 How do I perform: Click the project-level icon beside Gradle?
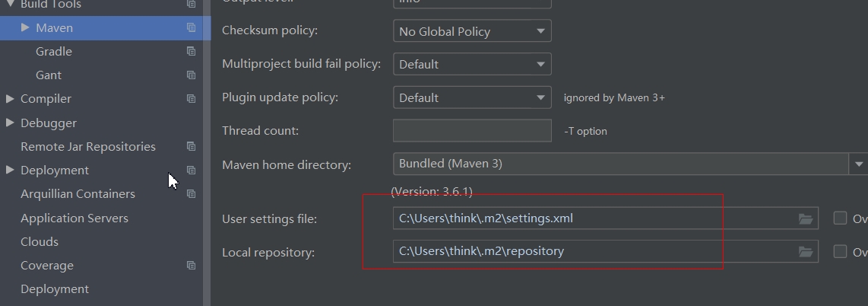pyautogui.click(x=191, y=51)
